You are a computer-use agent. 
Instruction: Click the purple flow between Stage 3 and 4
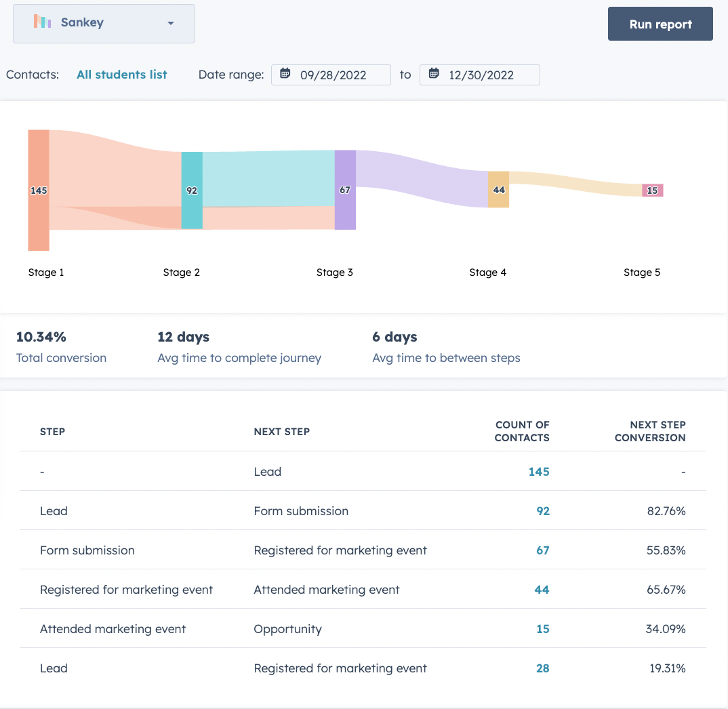coord(422,179)
